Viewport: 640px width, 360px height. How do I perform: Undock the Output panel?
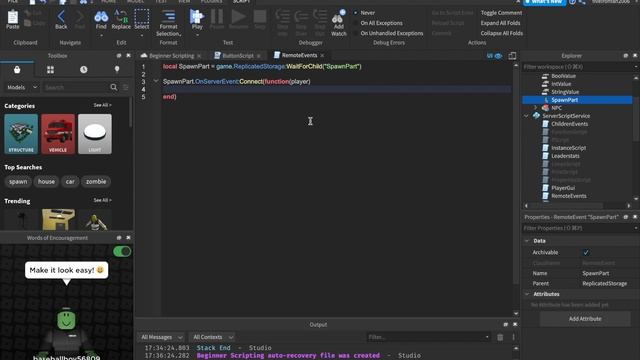tap(506, 324)
